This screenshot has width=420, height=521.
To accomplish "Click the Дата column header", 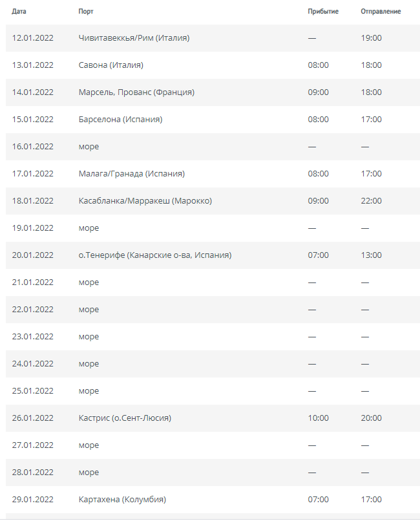I will pyautogui.click(x=19, y=11).
